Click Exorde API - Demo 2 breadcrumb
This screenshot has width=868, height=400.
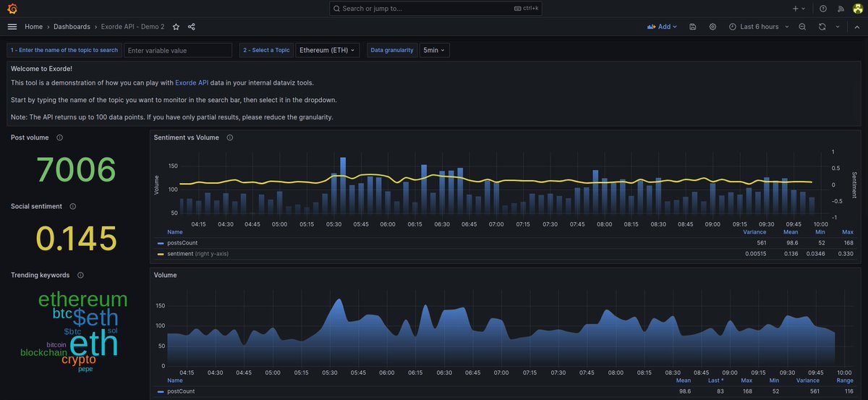click(x=132, y=27)
